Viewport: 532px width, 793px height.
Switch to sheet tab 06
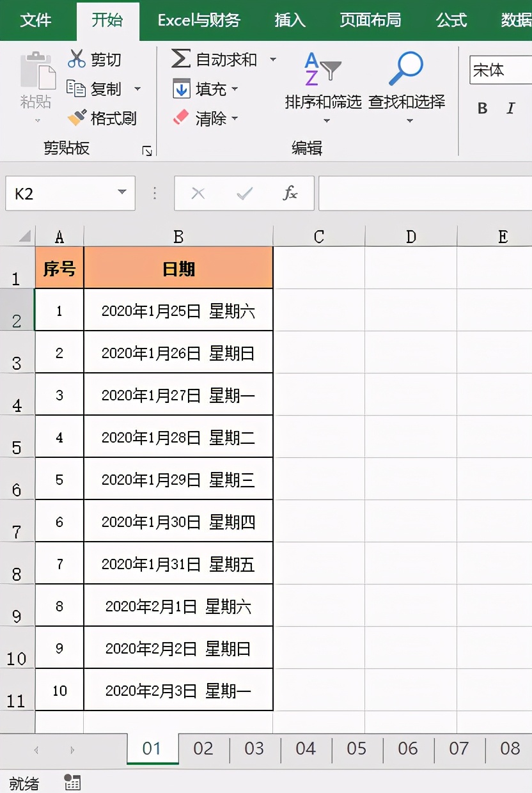point(408,748)
